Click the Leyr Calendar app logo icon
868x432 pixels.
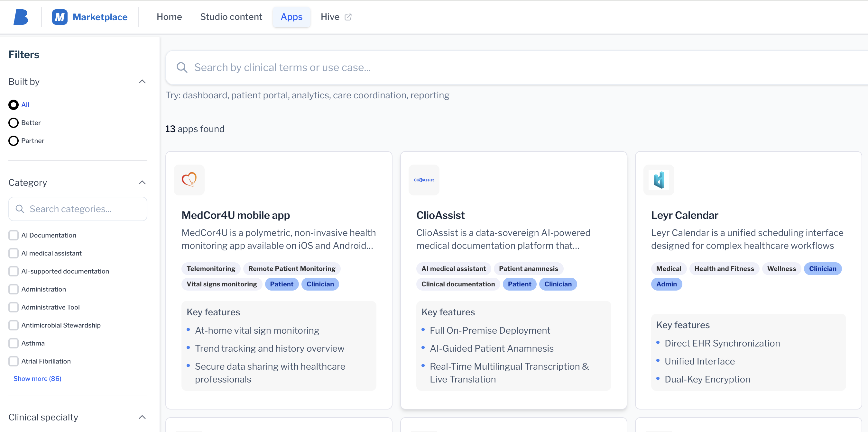tap(659, 179)
